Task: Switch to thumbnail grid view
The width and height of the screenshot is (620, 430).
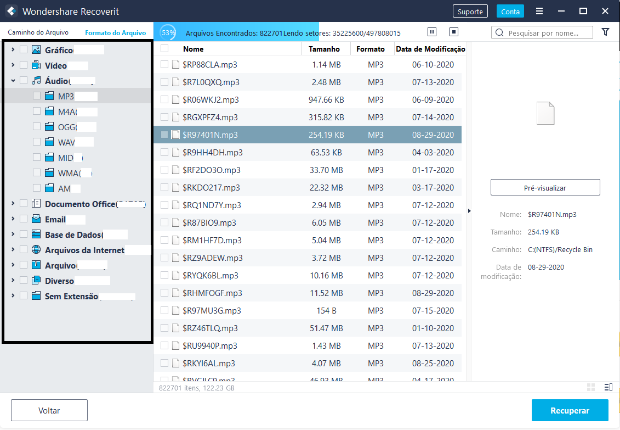Action: [x=591, y=387]
